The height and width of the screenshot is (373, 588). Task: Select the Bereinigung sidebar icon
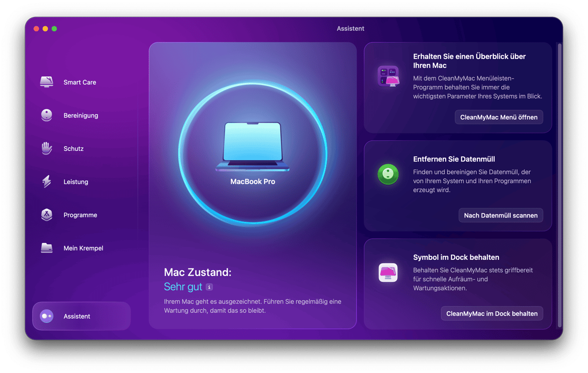47,115
